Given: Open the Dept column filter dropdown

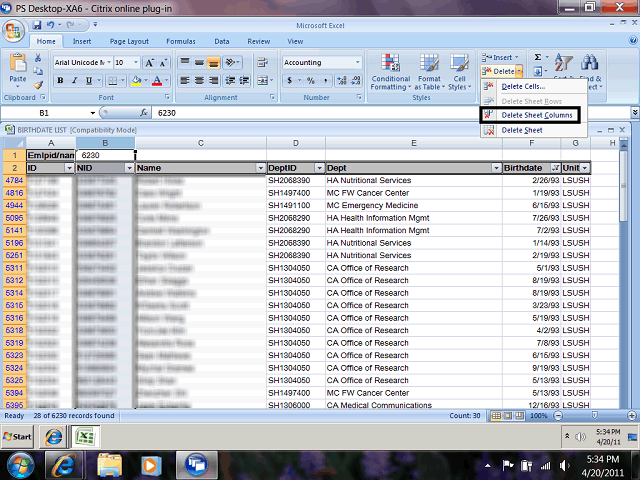Looking at the screenshot, I should 495,168.
